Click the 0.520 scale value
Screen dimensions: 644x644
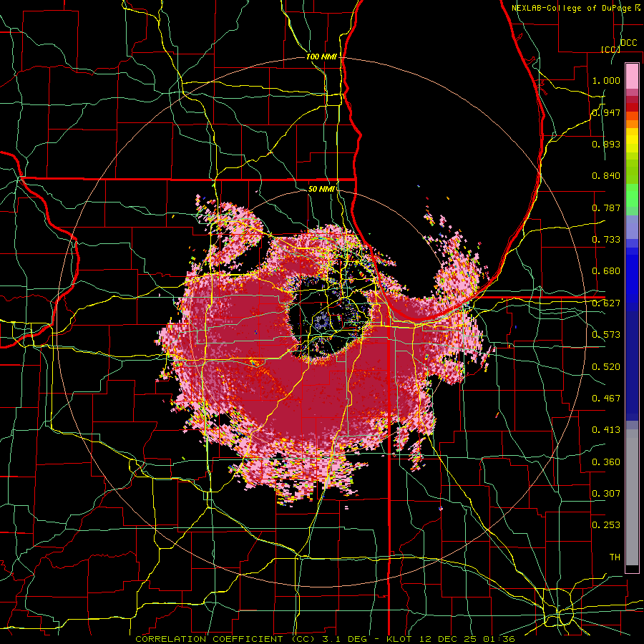606,367
